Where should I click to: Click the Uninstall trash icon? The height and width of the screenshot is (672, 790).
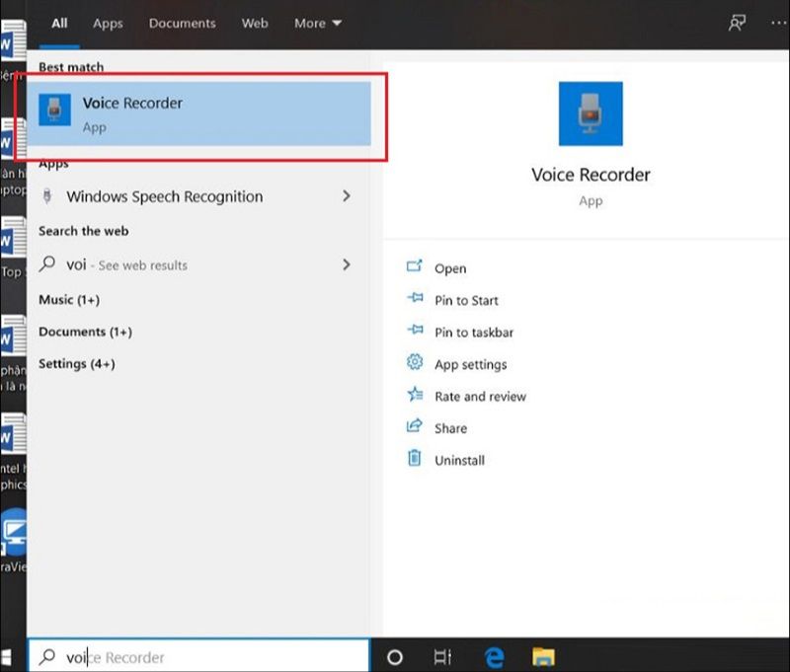coord(415,459)
